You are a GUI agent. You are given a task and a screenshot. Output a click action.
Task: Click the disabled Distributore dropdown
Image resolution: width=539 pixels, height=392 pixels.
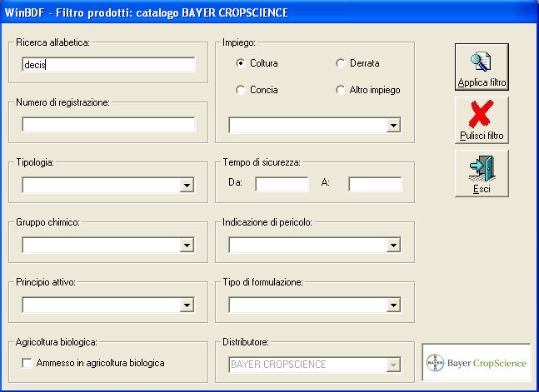[x=315, y=365]
